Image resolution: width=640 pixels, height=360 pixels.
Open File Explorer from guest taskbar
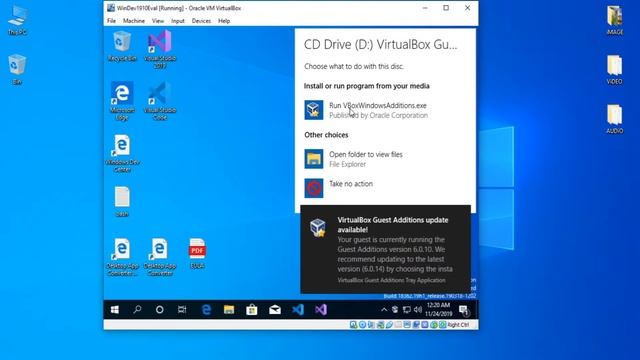click(229, 310)
